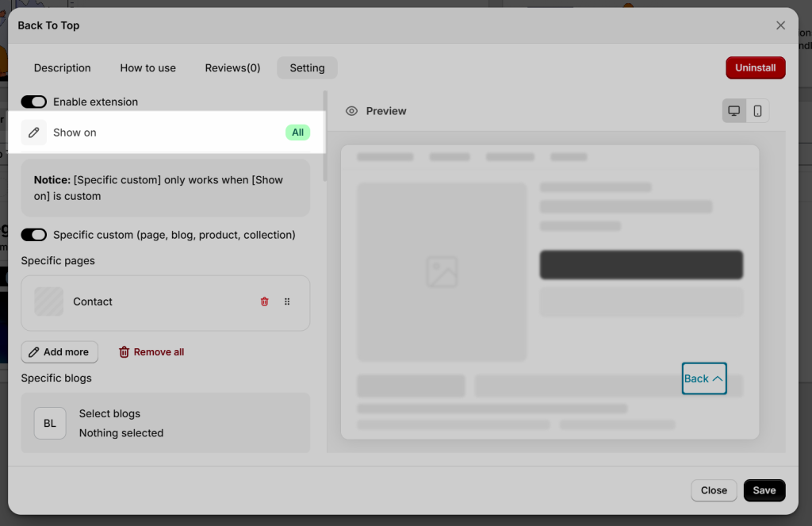Viewport: 812px width, 526px height.
Task: Close the Back To Top dialog with X
Action: 780,25
